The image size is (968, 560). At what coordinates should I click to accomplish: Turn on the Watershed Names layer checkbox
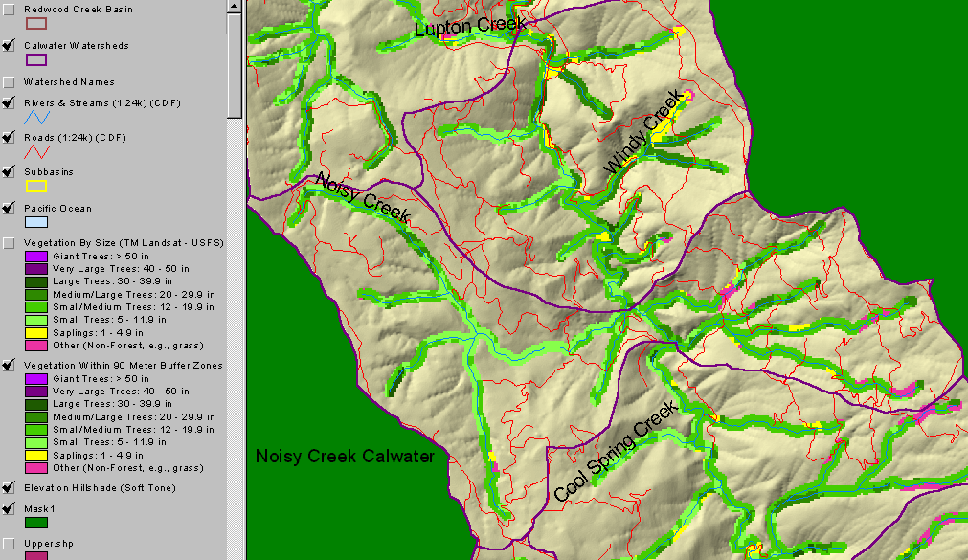(x=9, y=82)
